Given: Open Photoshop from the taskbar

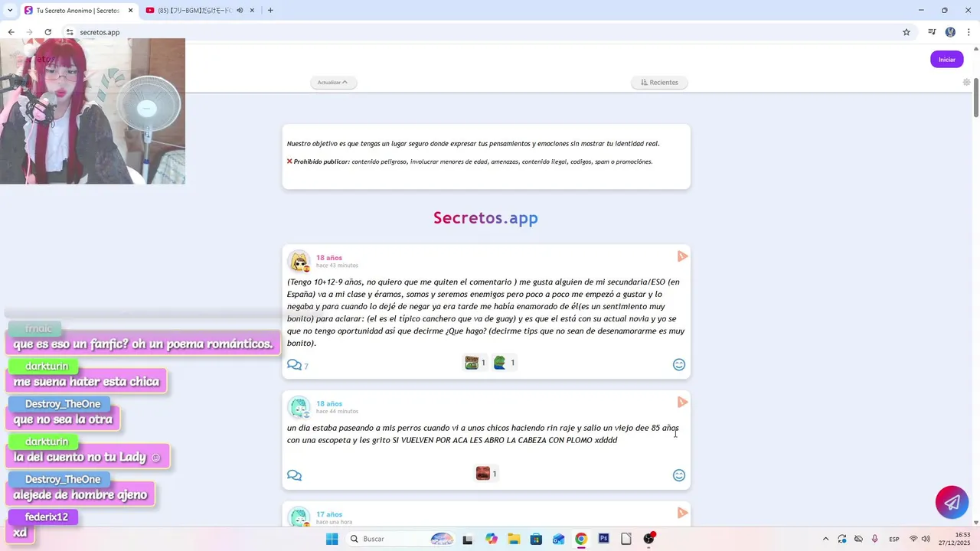Looking at the screenshot, I should click(x=603, y=539).
